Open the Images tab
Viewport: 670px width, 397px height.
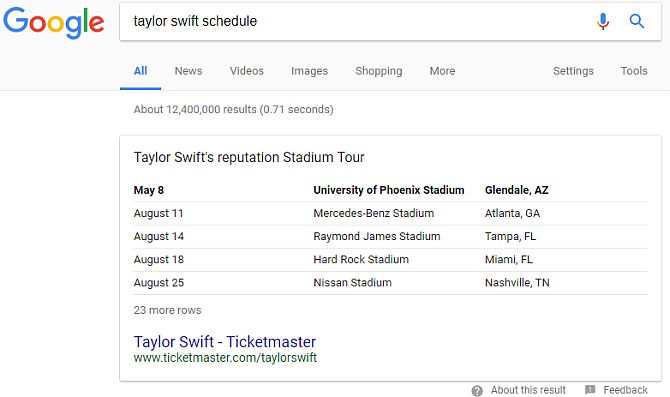[x=309, y=71]
